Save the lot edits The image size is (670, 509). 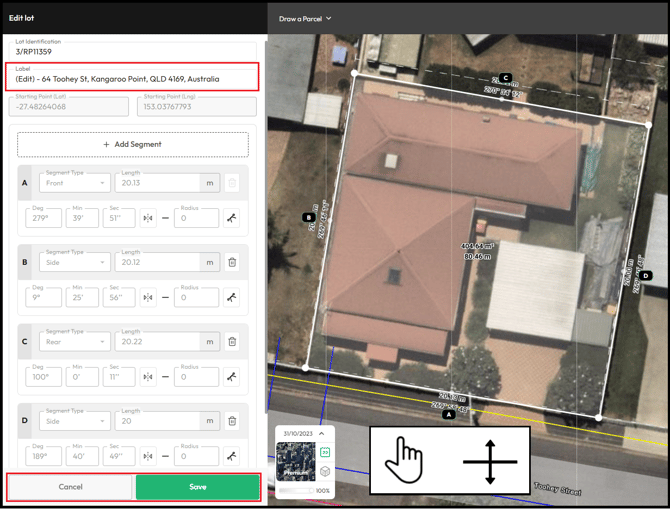pyautogui.click(x=198, y=487)
